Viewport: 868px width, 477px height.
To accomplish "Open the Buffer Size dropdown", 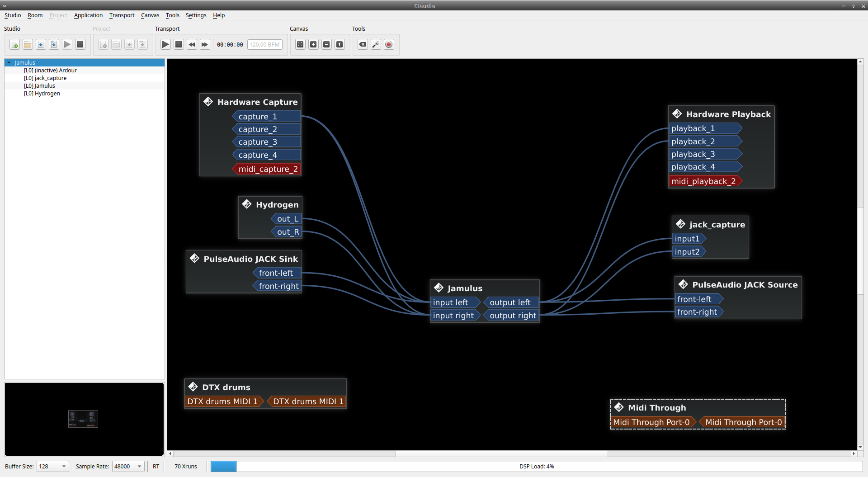I will tap(52, 466).
